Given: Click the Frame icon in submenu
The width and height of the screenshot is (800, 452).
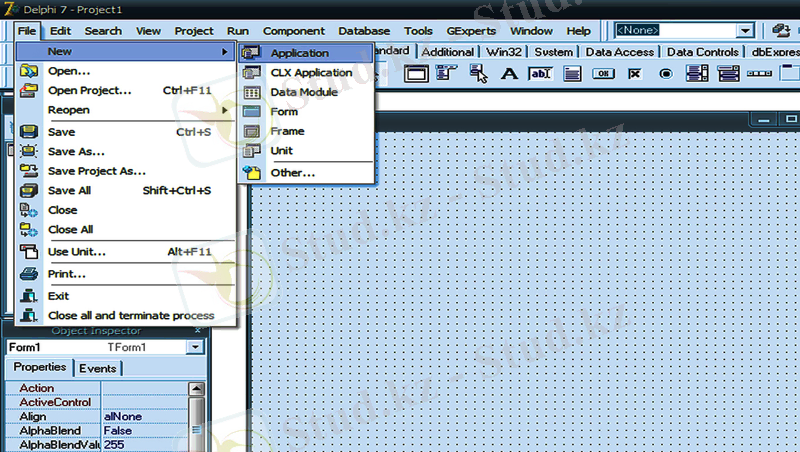Looking at the screenshot, I should 252,131.
